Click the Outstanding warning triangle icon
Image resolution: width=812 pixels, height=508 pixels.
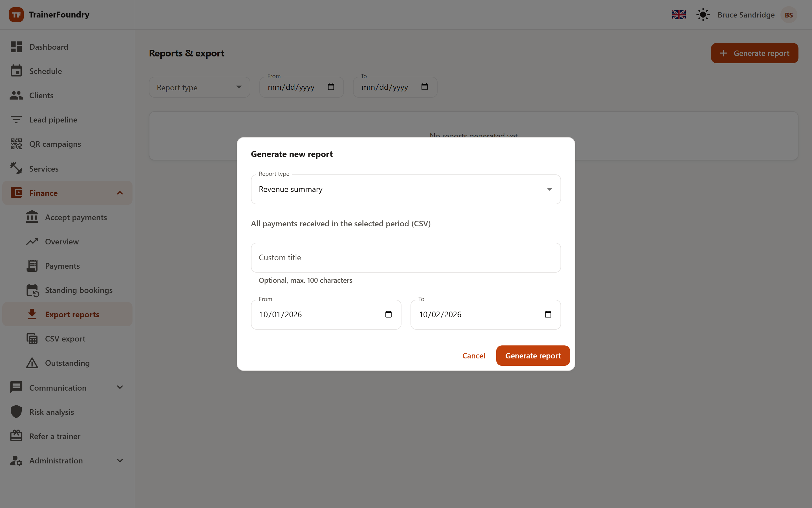[x=32, y=363]
